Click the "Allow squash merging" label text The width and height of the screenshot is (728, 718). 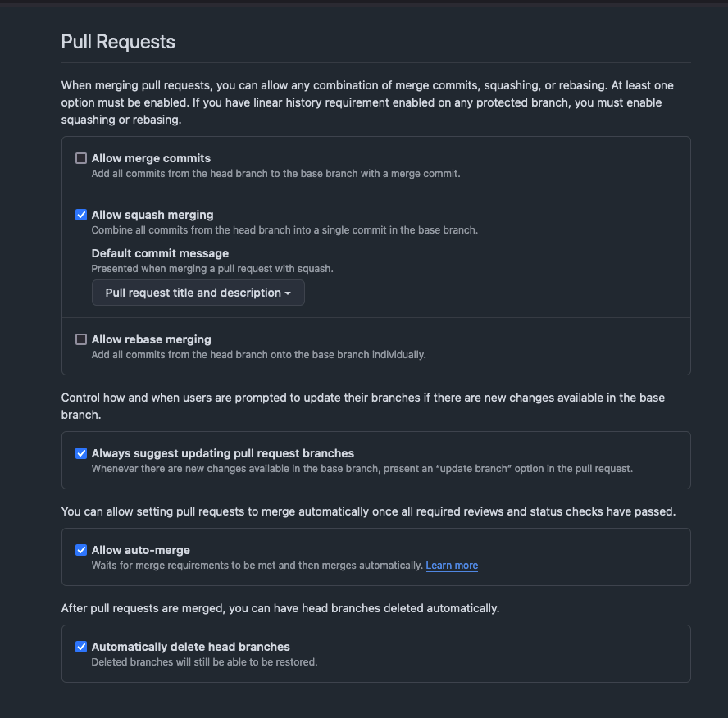pos(152,215)
